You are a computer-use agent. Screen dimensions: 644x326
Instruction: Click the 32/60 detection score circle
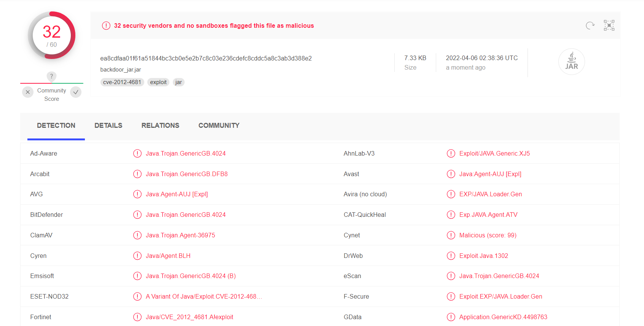point(52,35)
